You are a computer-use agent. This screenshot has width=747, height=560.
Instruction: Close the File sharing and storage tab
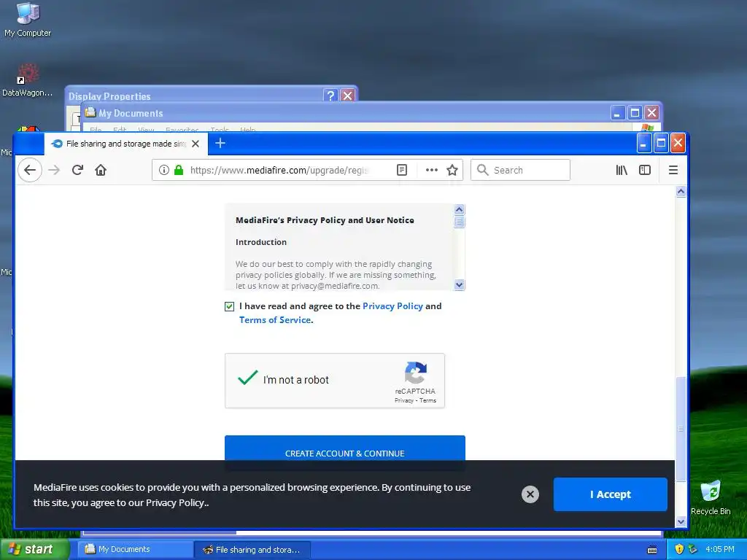(196, 144)
